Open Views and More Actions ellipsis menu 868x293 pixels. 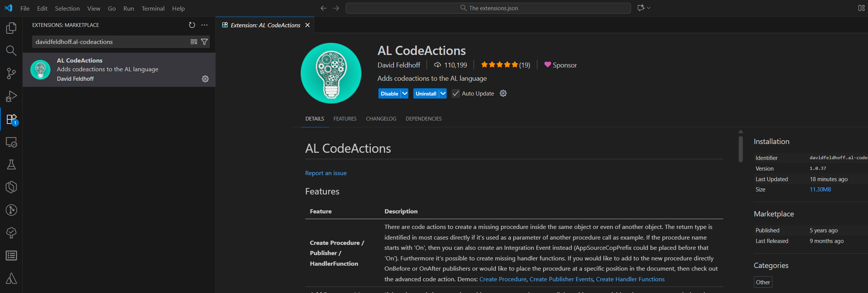click(204, 25)
